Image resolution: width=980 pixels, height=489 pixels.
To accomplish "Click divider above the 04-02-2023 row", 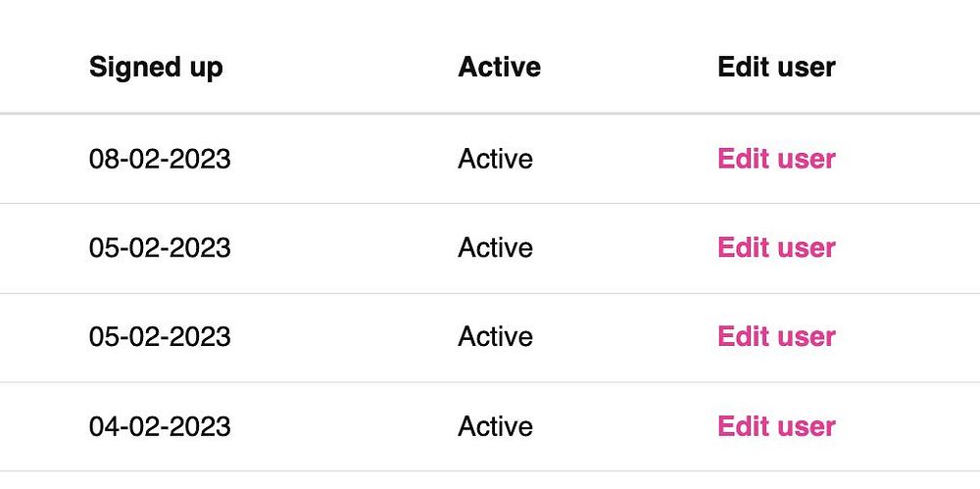I will (490, 382).
